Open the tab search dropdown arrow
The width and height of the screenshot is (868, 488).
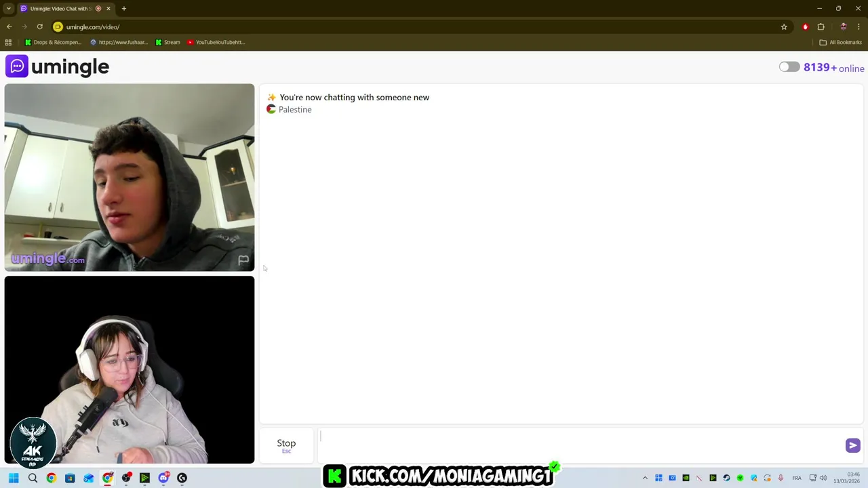click(x=8, y=9)
